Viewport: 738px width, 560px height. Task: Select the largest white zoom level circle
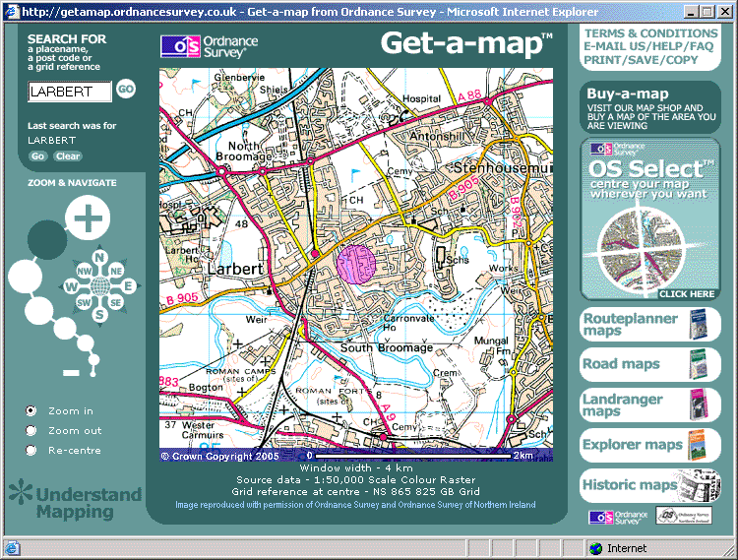click(25, 276)
